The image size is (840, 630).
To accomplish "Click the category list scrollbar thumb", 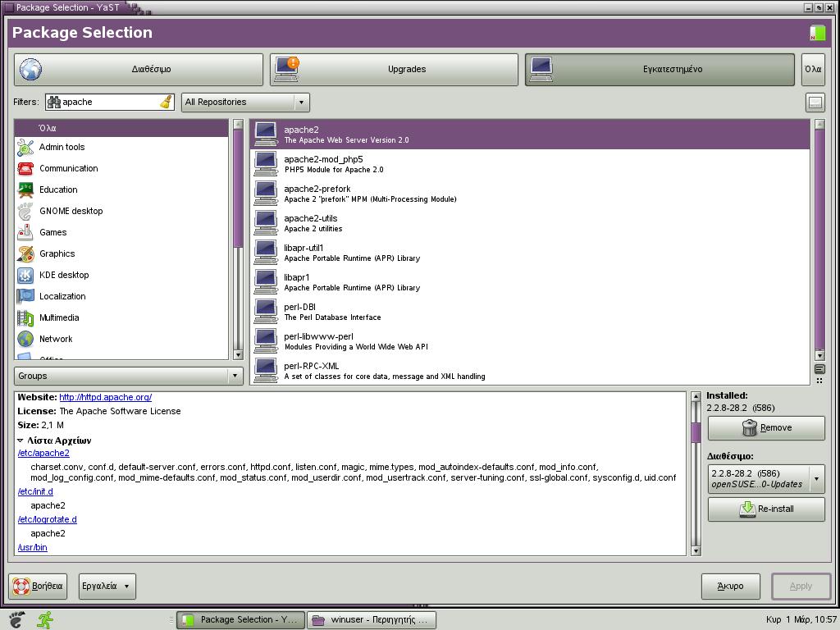I will pos(239,189).
